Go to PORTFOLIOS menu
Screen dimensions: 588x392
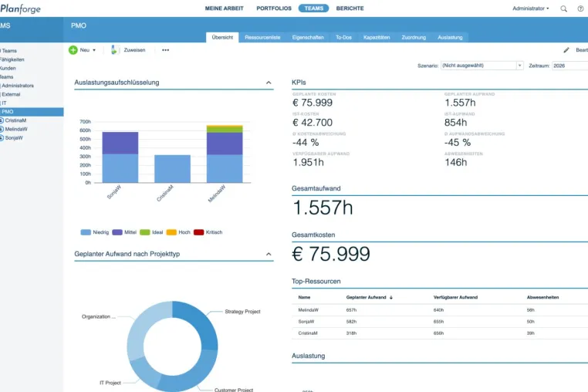[274, 8]
